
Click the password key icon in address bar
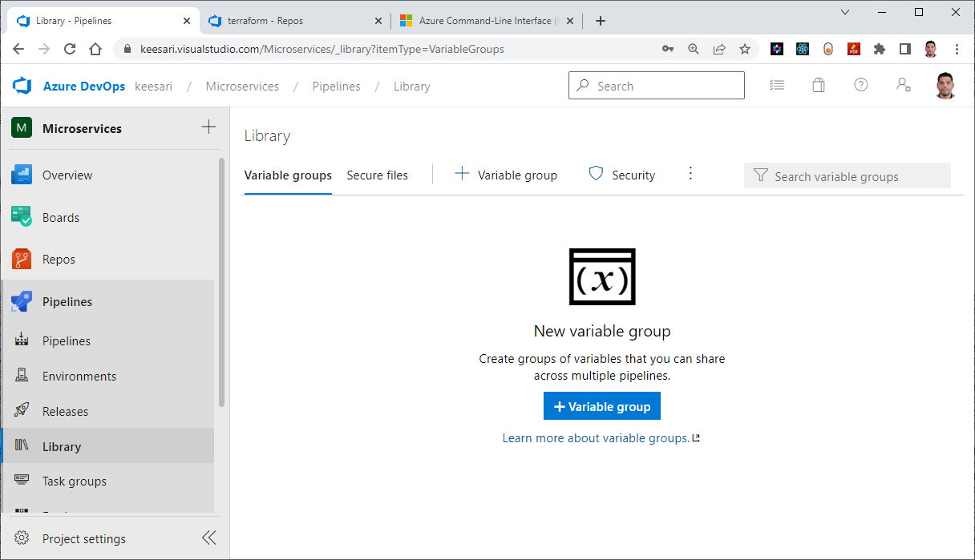coord(668,49)
